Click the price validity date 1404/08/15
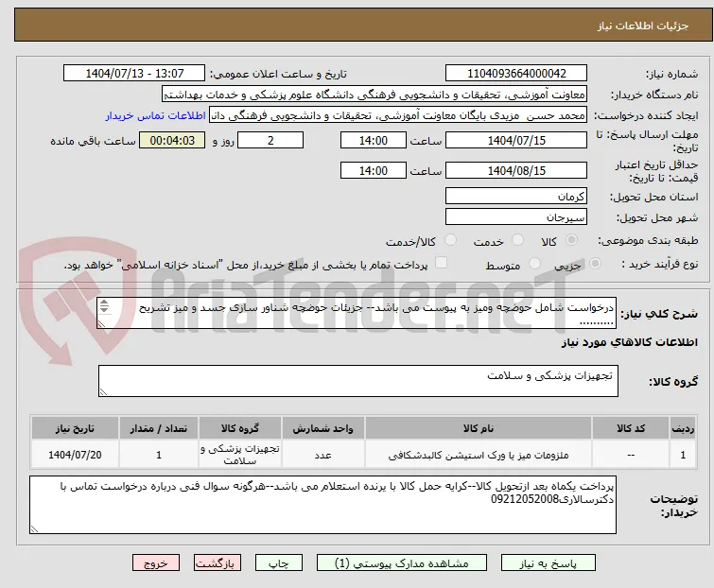 click(x=516, y=171)
